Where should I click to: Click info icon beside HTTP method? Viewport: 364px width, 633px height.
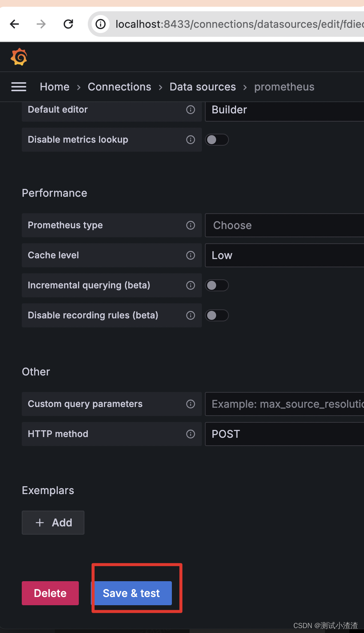coord(191,434)
